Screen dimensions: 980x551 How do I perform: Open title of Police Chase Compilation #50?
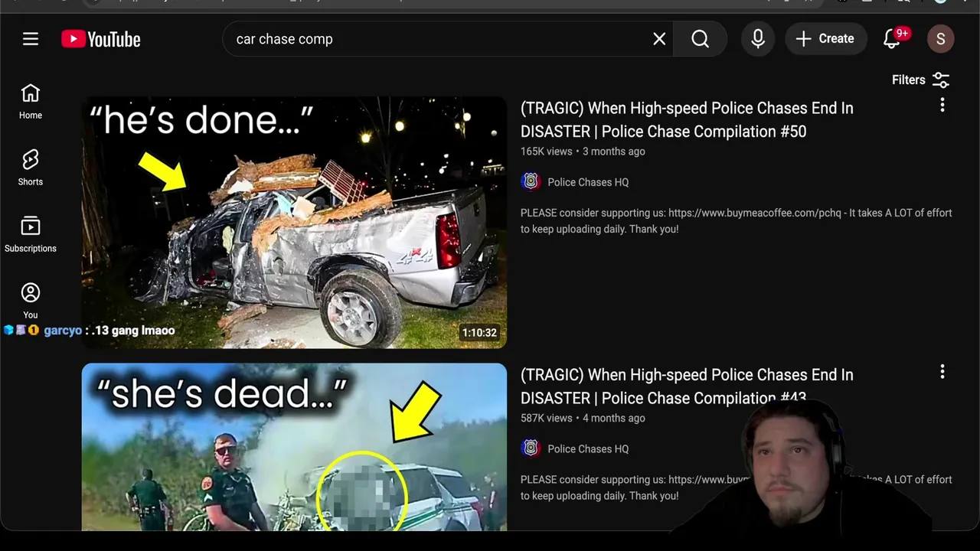click(687, 119)
